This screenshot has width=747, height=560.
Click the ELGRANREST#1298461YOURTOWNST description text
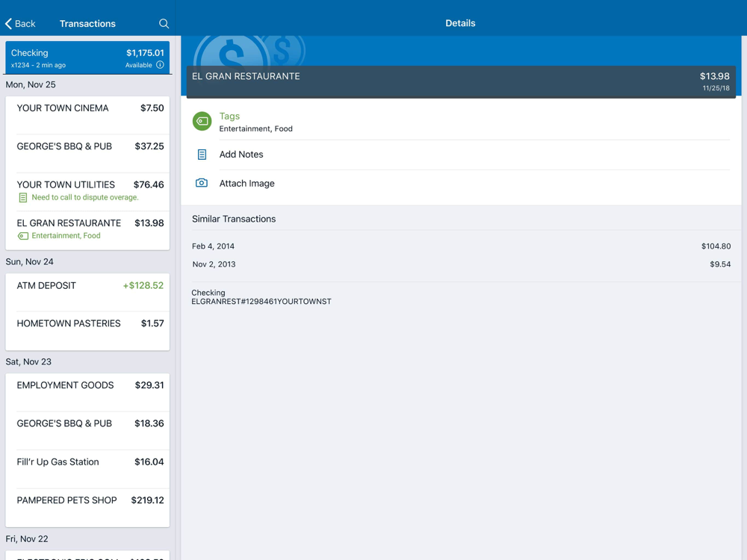(x=261, y=302)
